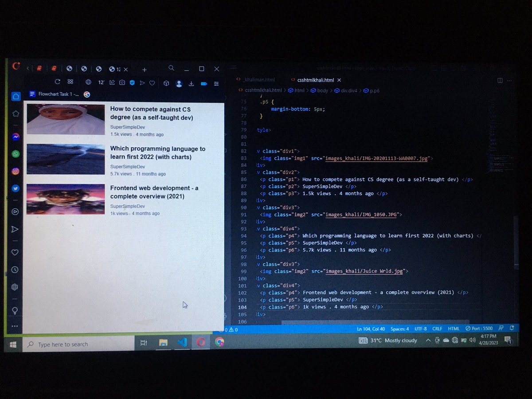Open VS Code from Windows taskbar

pyautogui.click(x=182, y=342)
